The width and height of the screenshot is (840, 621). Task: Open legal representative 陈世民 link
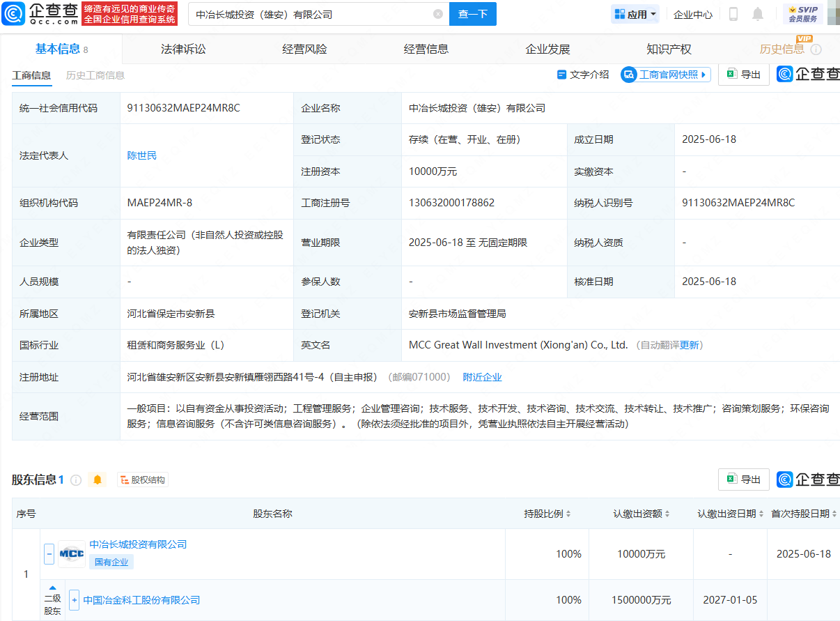tap(142, 155)
